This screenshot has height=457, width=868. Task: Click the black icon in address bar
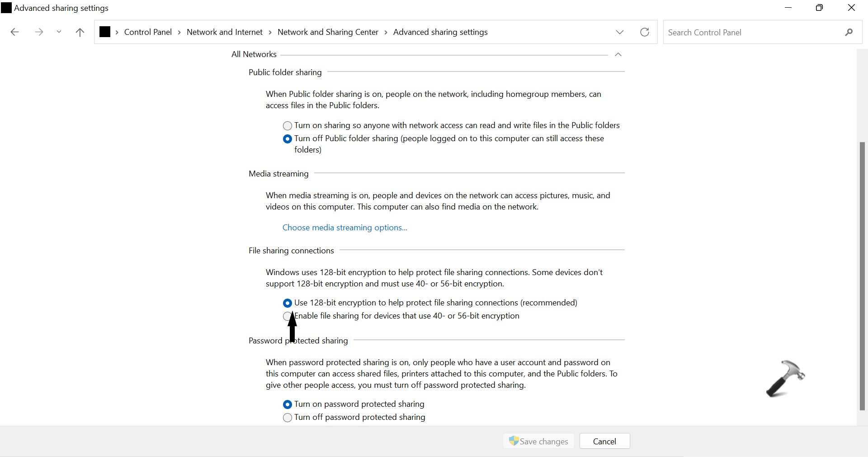(x=105, y=32)
